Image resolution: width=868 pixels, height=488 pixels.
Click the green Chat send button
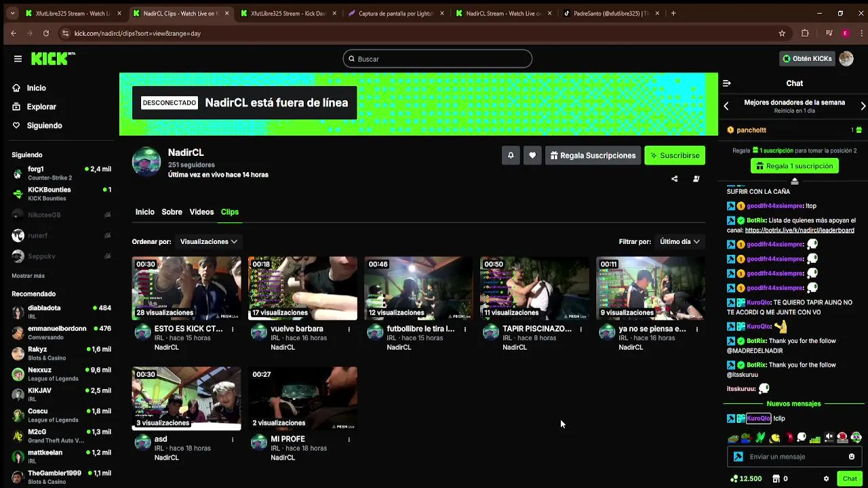click(x=850, y=479)
